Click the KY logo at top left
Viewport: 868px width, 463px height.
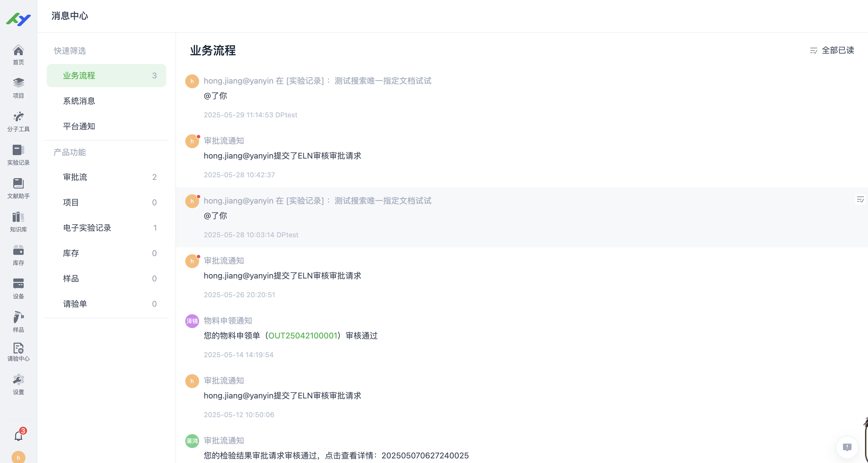(18, 19)
